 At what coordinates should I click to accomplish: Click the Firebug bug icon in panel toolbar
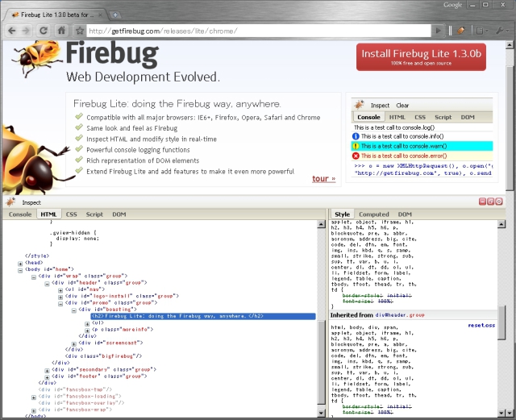click(x=10, y=202)
